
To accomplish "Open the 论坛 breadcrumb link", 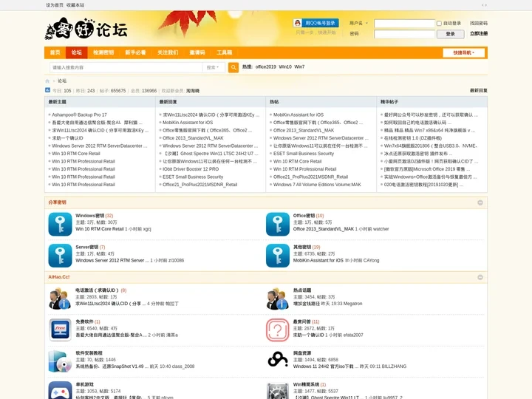I will tap(62, 81).
